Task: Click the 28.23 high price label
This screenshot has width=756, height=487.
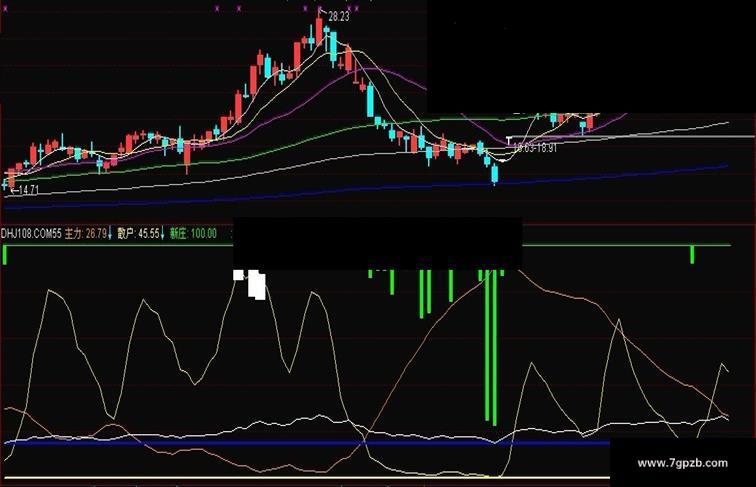Action: 338,17
